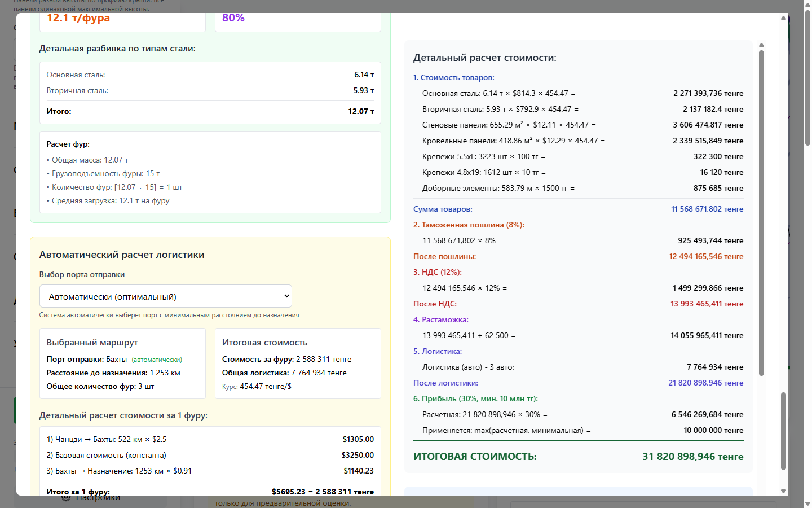Select the heading 'Детальная разбивка по типам стали:'
The height and width of the screenshot is (508, 812).
(117, 49)
